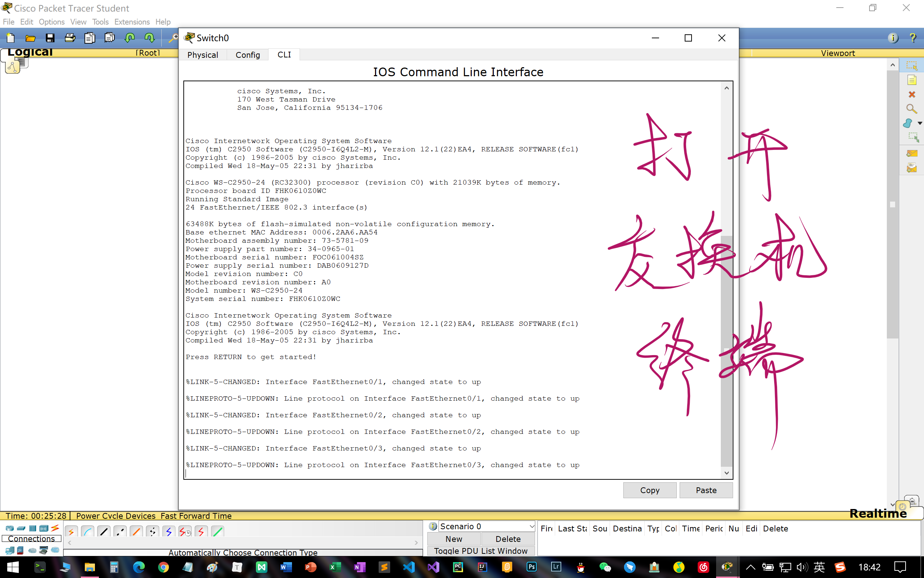Image resolution: width=924 pixels, height=578 pixels.
Task: Select the Console light-blue cable
Action: pyautogui.click(x=87, y=531)
